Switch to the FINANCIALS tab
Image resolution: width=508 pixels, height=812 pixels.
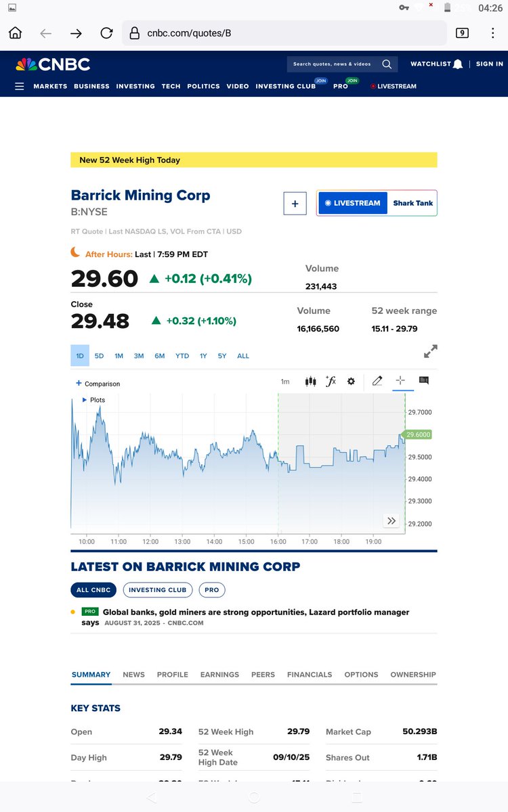(x=310, y=675)
